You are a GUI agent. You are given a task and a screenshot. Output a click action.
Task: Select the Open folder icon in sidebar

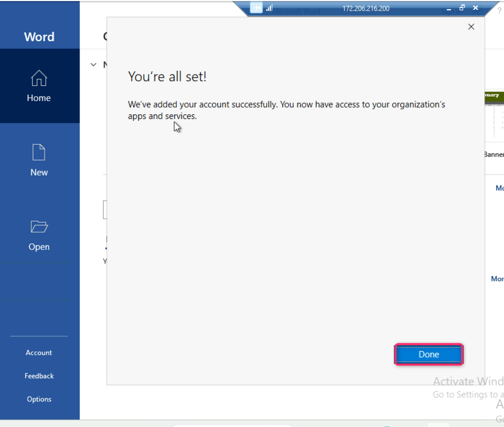tap(39, 227)
